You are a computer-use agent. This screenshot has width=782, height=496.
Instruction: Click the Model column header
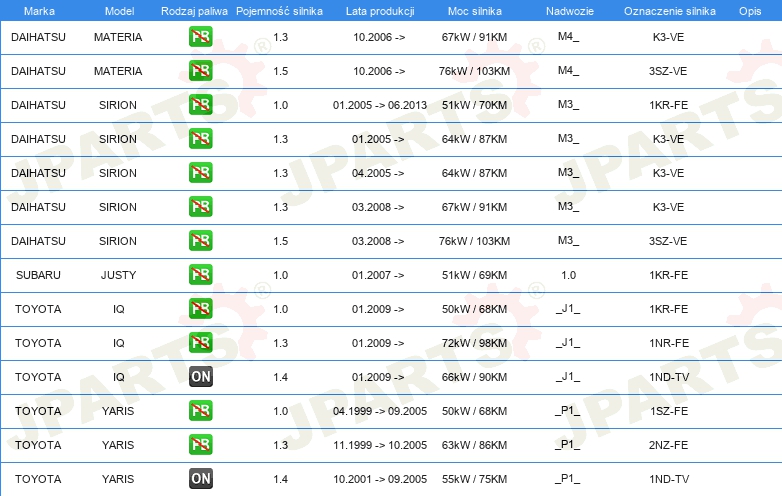(x=119, y=11)
